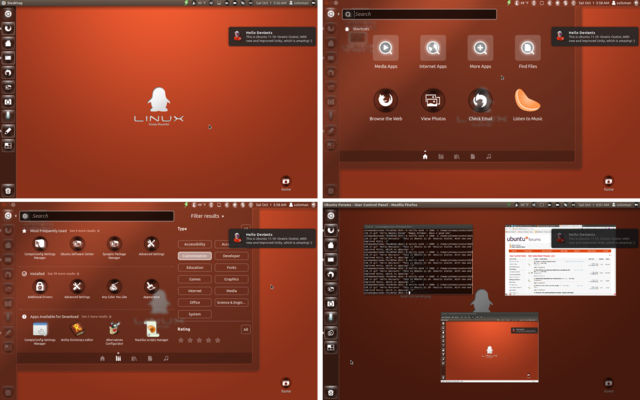
Task: Open More Apps shortcut in the Dash
Action: click(x=480, y=48)
